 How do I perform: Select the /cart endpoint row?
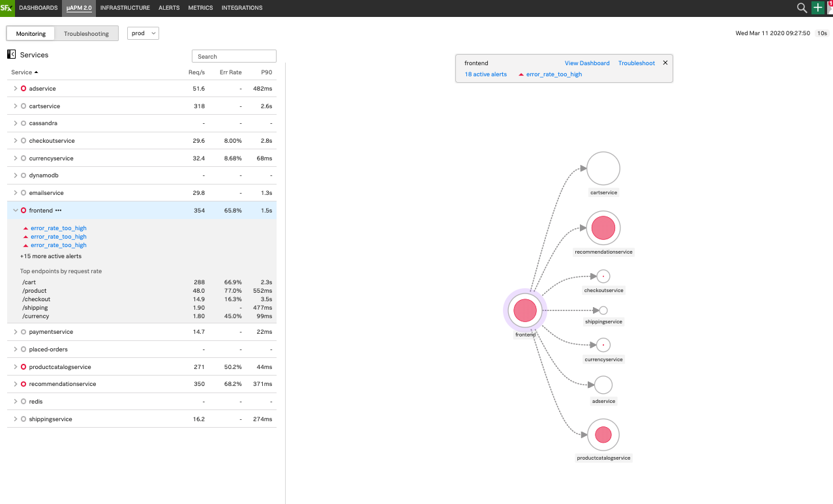point(142,282)
